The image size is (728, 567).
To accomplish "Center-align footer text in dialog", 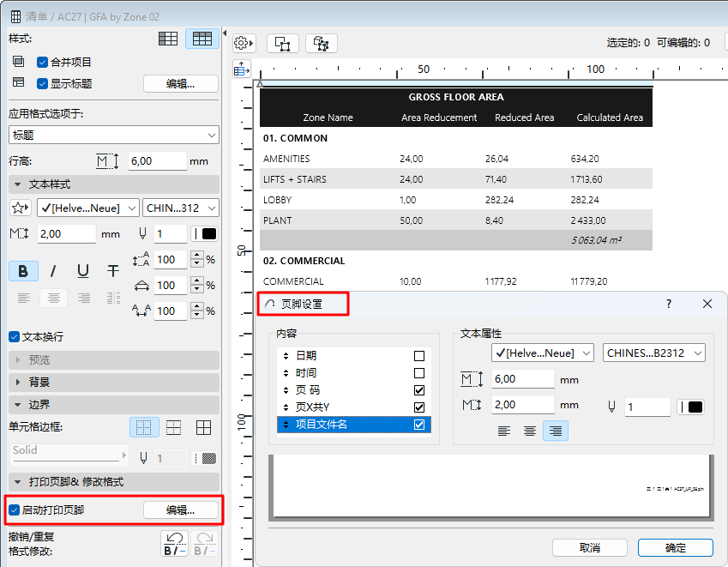I will pyautogui.click(x=530, y=431).
